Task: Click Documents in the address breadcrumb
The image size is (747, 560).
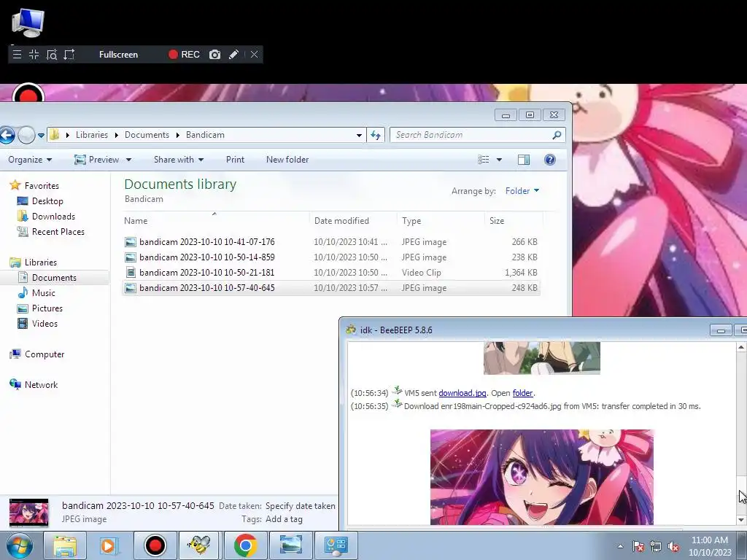Action: (x=147, y=135)
